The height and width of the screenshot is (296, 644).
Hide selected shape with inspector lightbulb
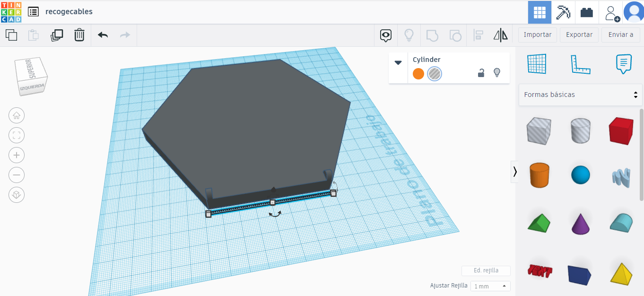click(496, 73)
